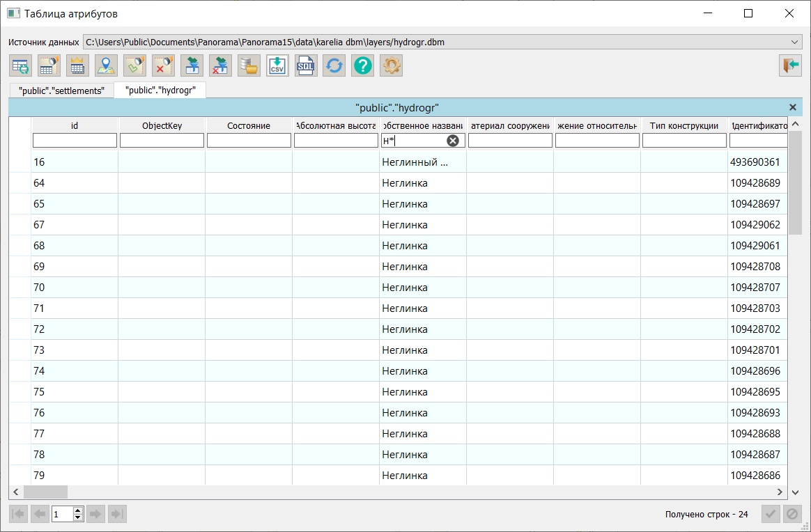Increase the page number with the spinner up arrow
The height and width of the screenshot is (532, 811).
pyautogui.click(x=78, y=510)
